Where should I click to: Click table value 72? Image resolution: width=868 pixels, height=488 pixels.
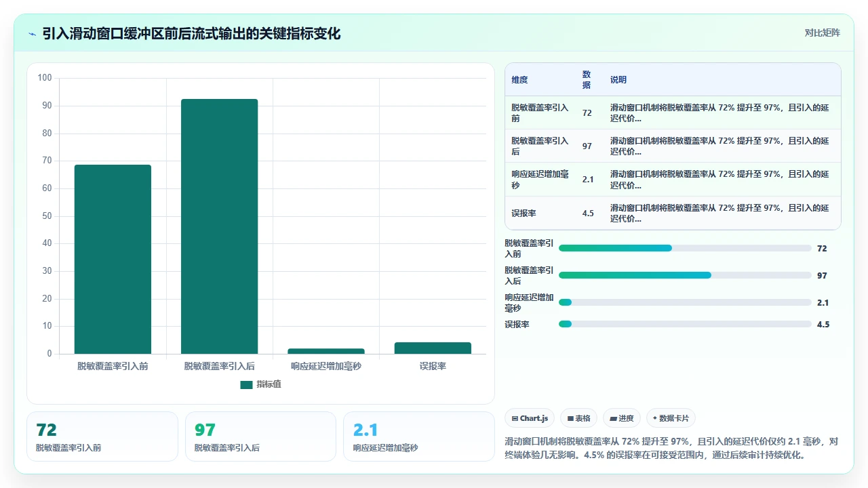(587, 113)
